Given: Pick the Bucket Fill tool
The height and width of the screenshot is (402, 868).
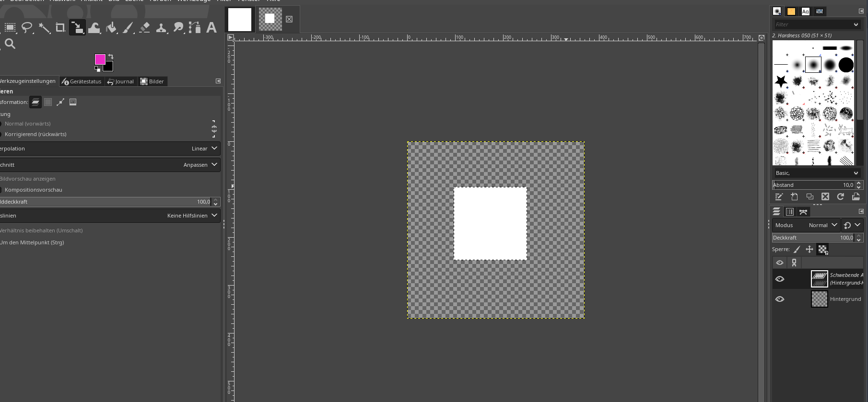Looking at the screenshot, I should (x=111, y=28).
